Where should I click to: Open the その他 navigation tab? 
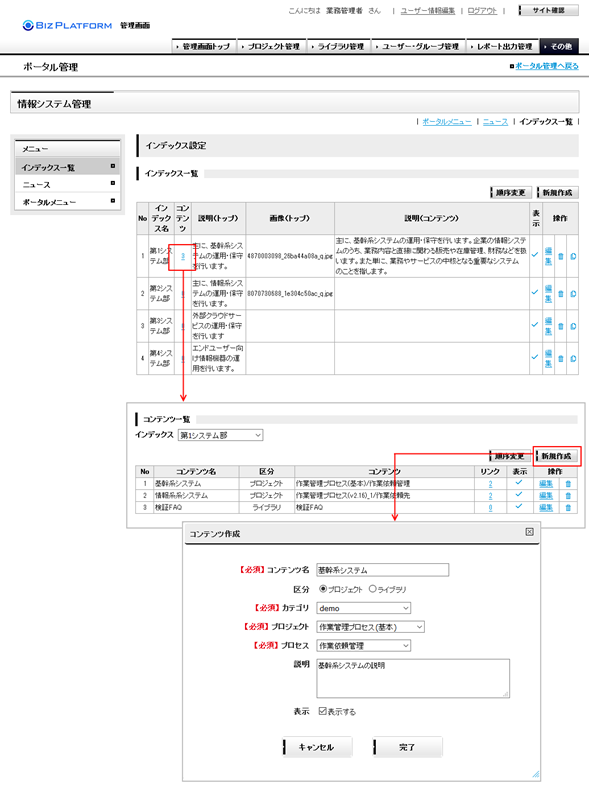559,46
